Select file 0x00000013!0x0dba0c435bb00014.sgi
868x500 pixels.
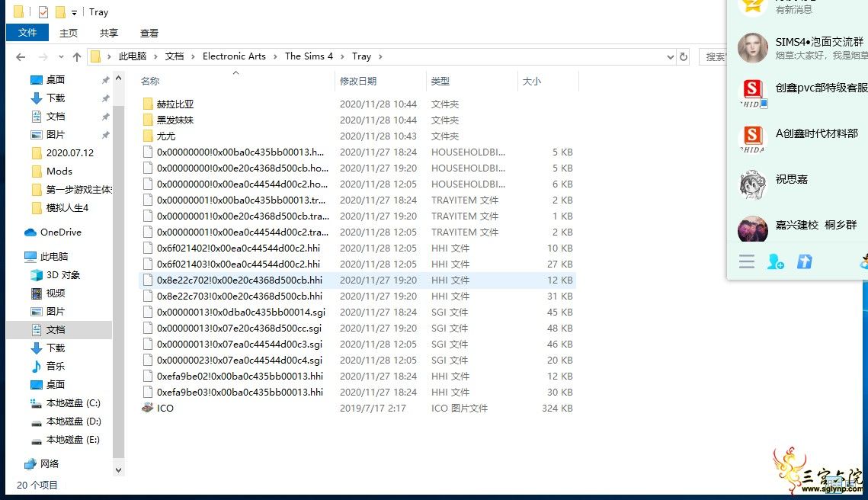pos(241,312)
